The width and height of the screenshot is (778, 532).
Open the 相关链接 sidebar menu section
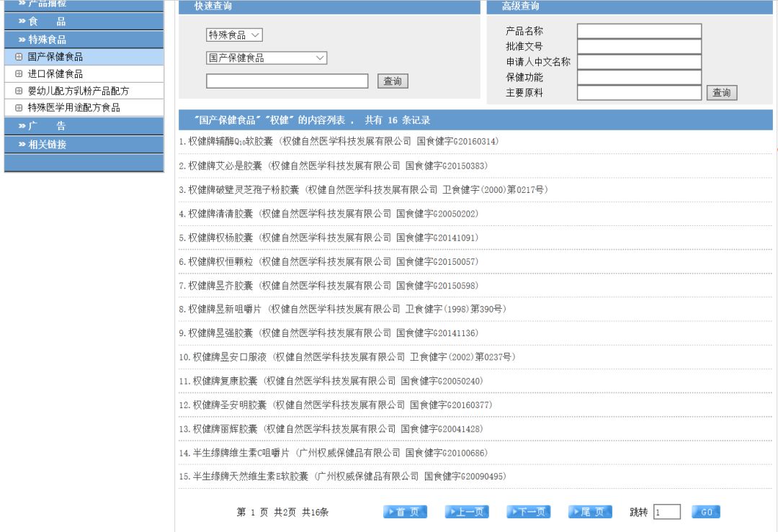(84, 144)
